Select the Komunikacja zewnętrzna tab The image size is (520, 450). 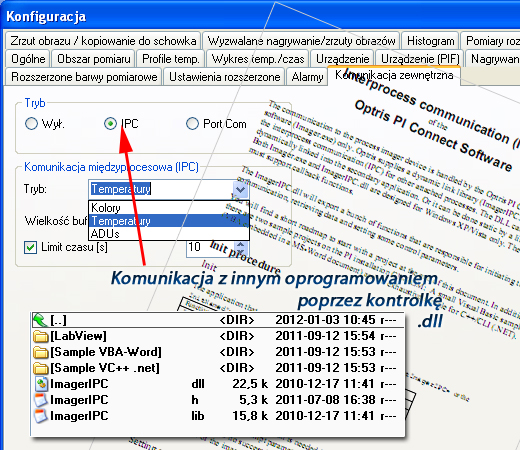394,75
